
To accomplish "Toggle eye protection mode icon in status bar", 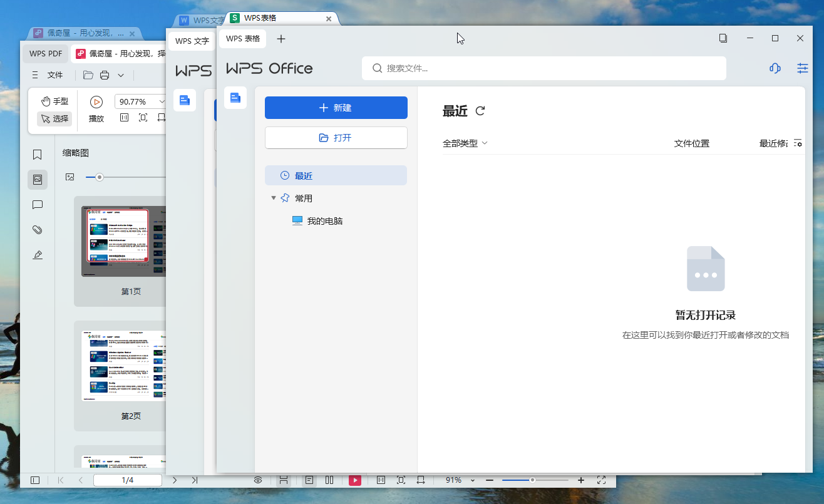I will (258, 480).
